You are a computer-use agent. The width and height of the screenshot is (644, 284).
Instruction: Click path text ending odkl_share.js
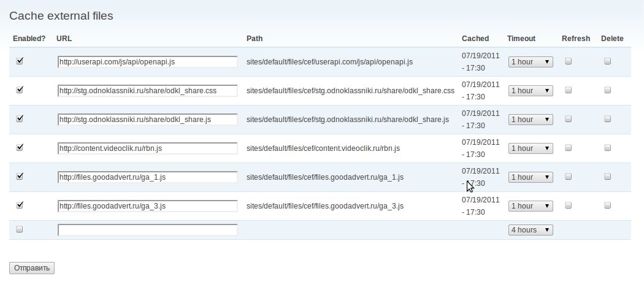348,119
